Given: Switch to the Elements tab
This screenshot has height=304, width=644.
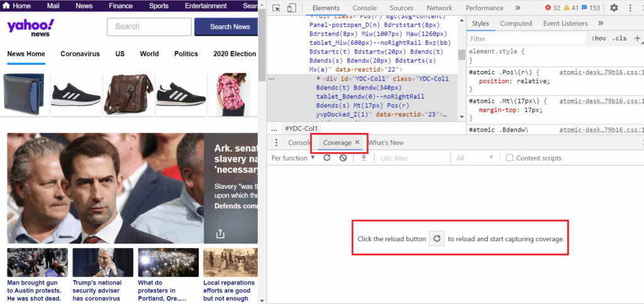Looking at the screenshot, I should point(326,8).
